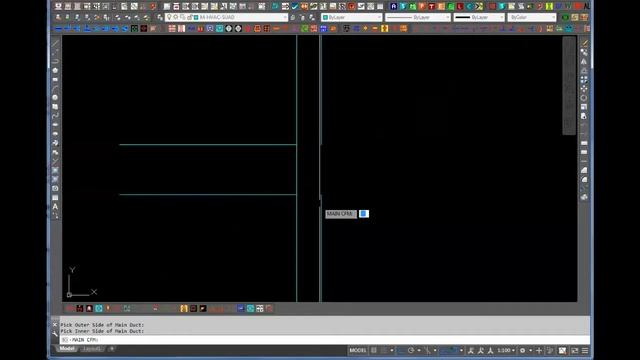Open the 1:100 annotation scale dropdown
Viewport: 640px width, 360px height.
tap(506, 350)
